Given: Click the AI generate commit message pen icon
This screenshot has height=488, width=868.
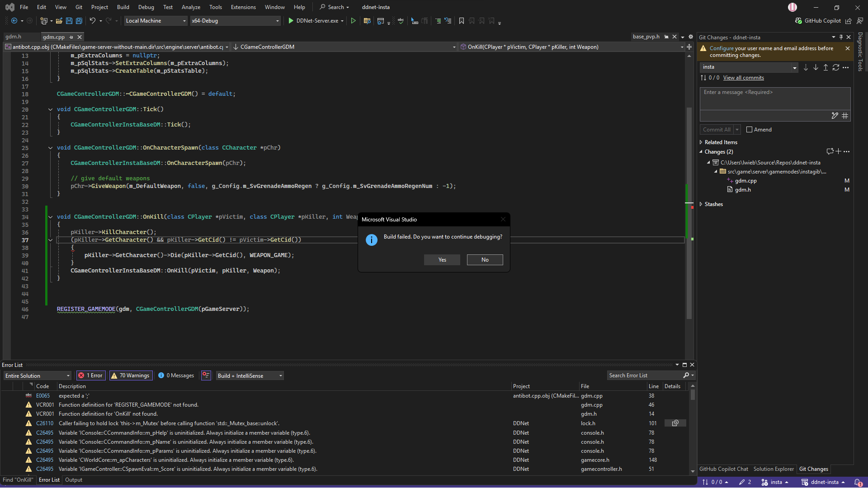Looking at the screenshot, I should click(835, 116).
